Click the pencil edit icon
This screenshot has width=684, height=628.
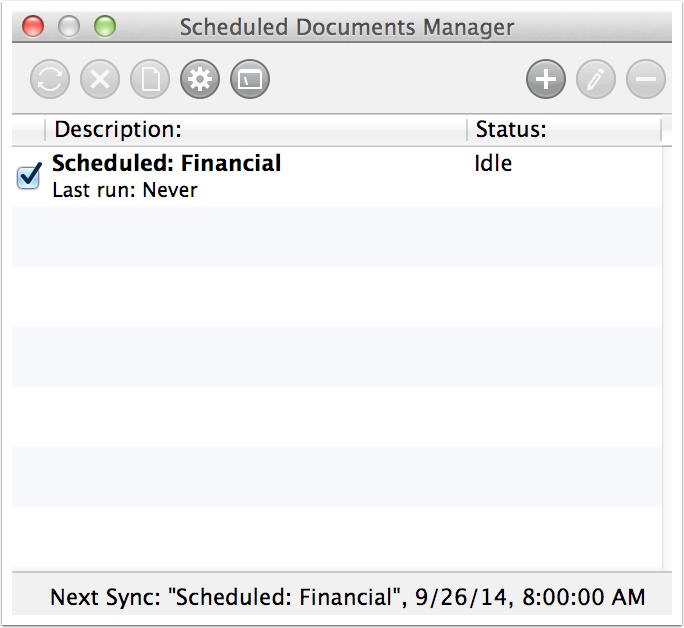[596, 79]
